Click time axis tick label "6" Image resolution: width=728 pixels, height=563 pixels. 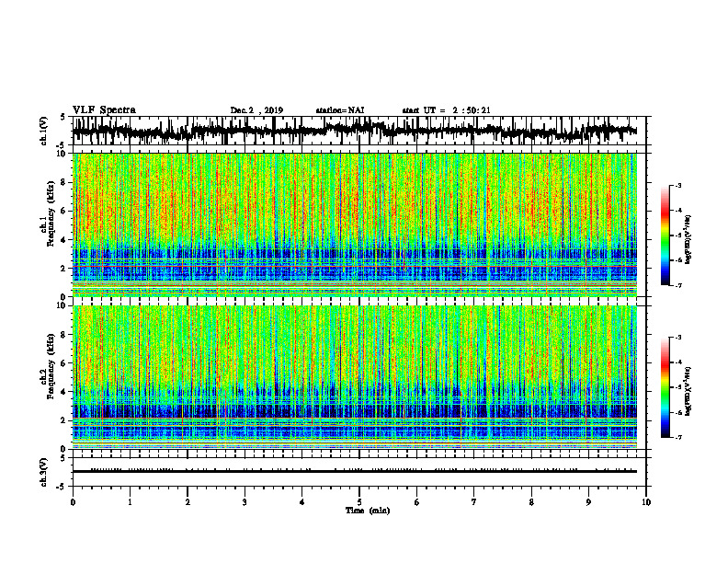[417, 502]
